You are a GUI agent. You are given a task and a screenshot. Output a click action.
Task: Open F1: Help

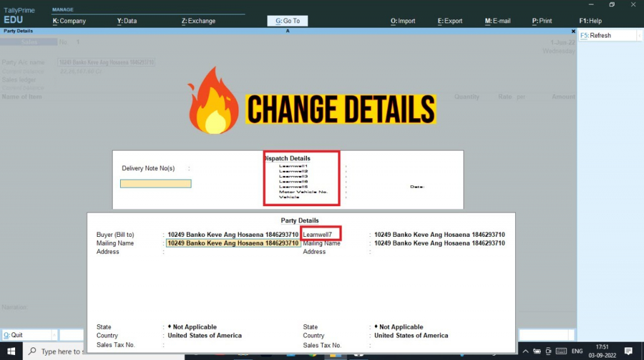(591, 21)
